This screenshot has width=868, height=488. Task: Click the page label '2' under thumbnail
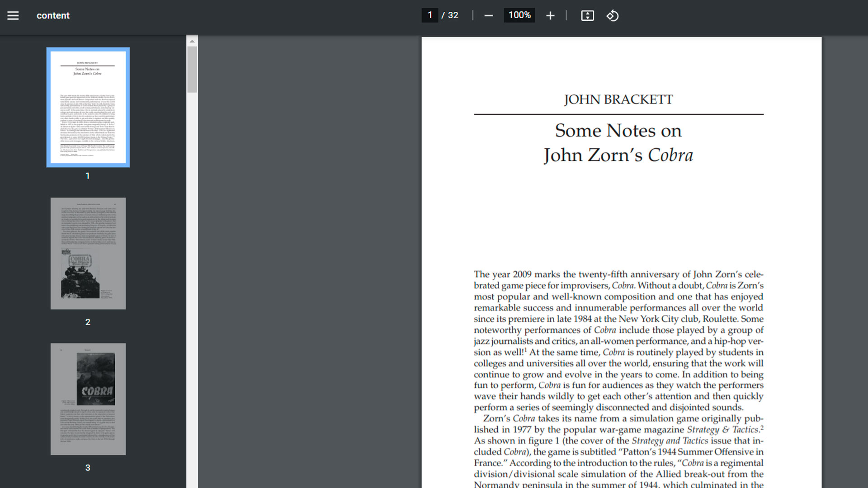88,322
